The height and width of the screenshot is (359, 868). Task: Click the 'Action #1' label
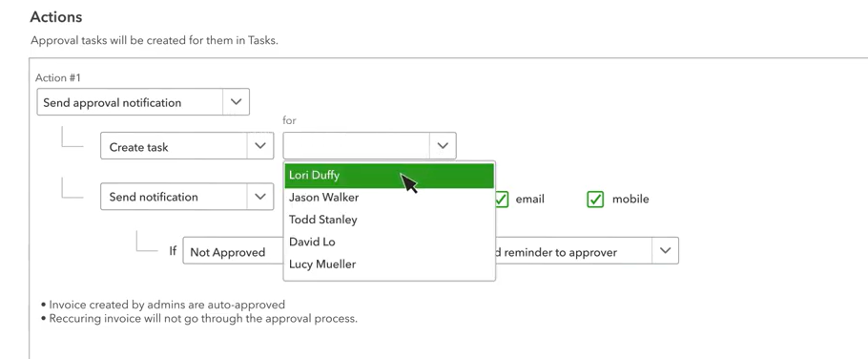tap(57, 78)
